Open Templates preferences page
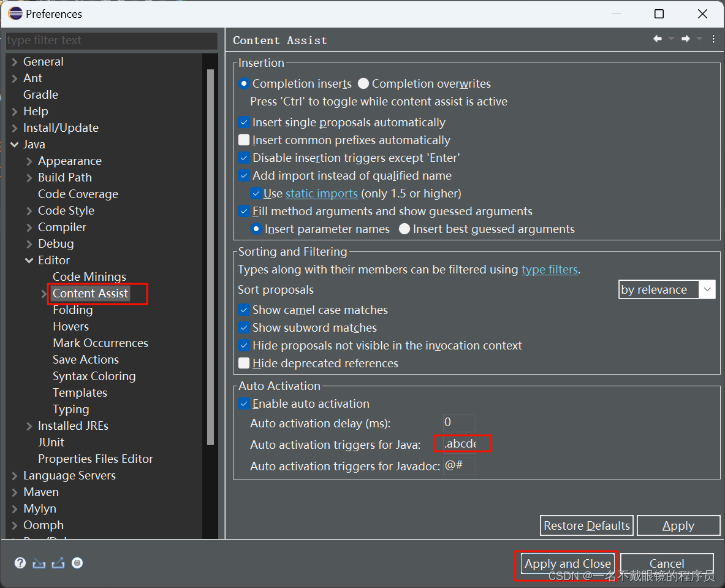 tap(80, 393)
